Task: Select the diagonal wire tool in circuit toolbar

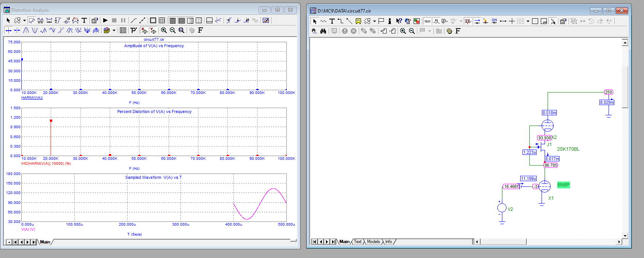Action: coord(349,21)
